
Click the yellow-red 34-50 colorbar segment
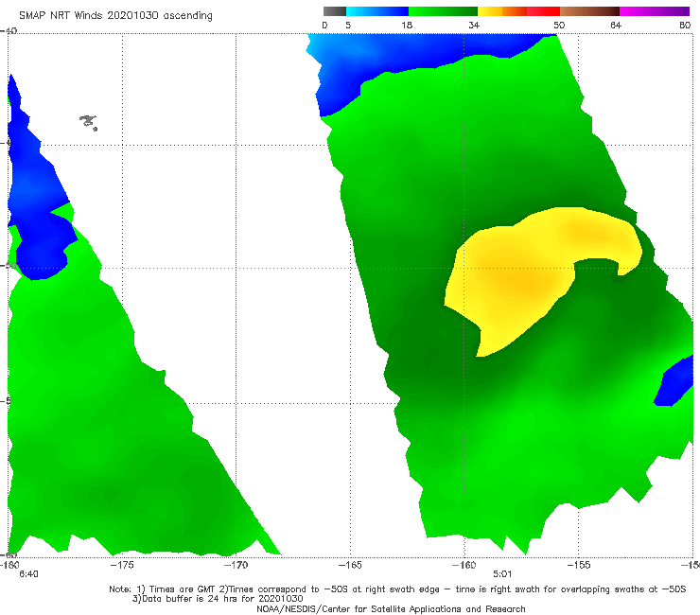518,11
